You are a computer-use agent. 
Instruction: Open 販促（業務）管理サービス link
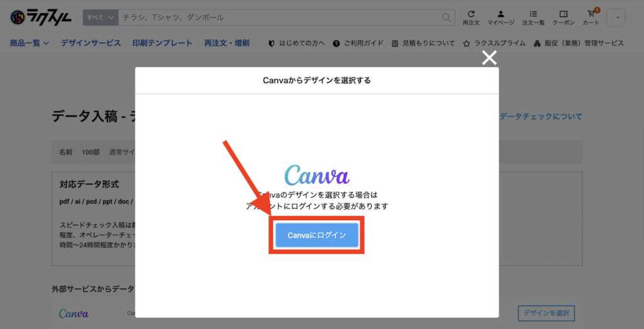pyautogui.click(x=579, y=43)
